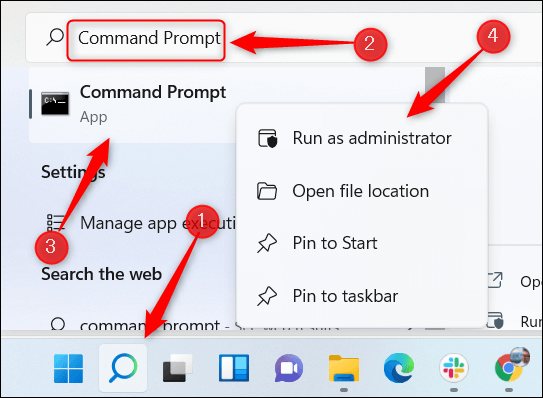Open Task View on the taskbar
Viewport: 543px width, 398px height.
[x=178, y=368]
